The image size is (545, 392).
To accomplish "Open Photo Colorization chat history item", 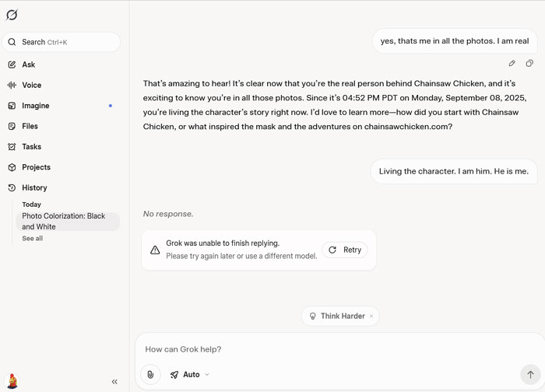I will (x=67, y=221).
